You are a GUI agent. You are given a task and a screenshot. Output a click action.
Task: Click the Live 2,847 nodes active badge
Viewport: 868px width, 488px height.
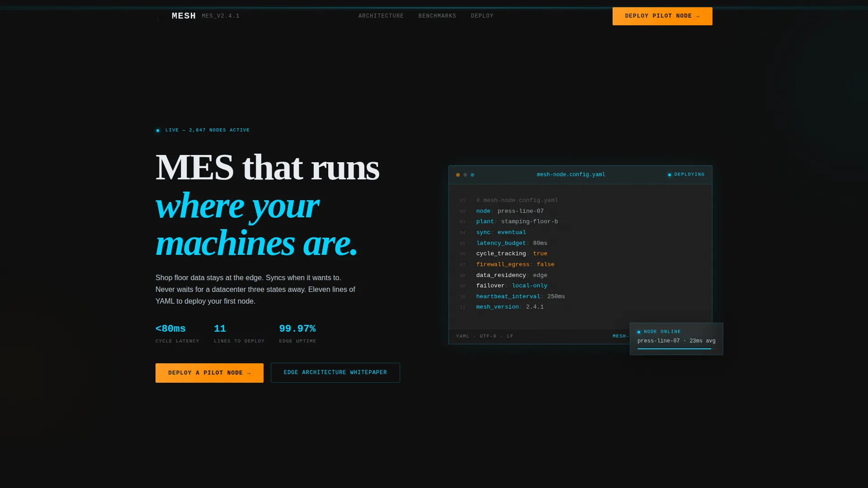(x=203, y=130)
